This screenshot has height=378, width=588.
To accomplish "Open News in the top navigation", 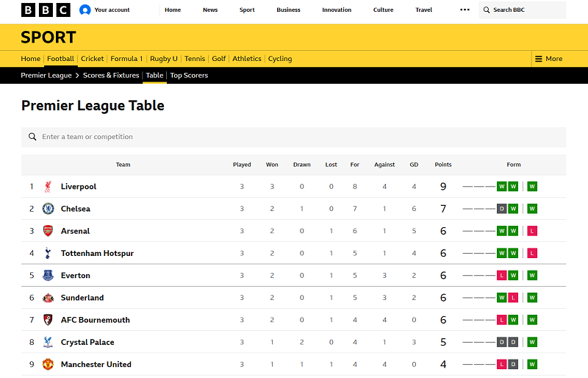I will [x=210, y=10].
